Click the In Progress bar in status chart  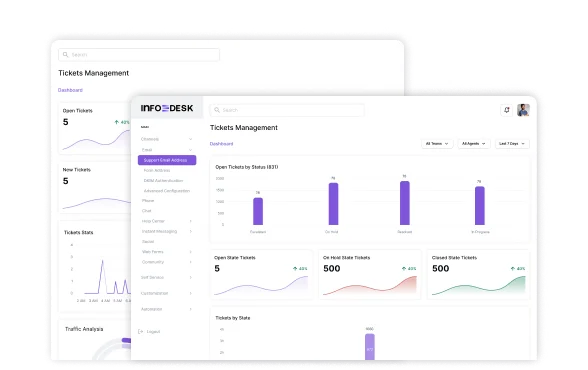click(480, 205)
